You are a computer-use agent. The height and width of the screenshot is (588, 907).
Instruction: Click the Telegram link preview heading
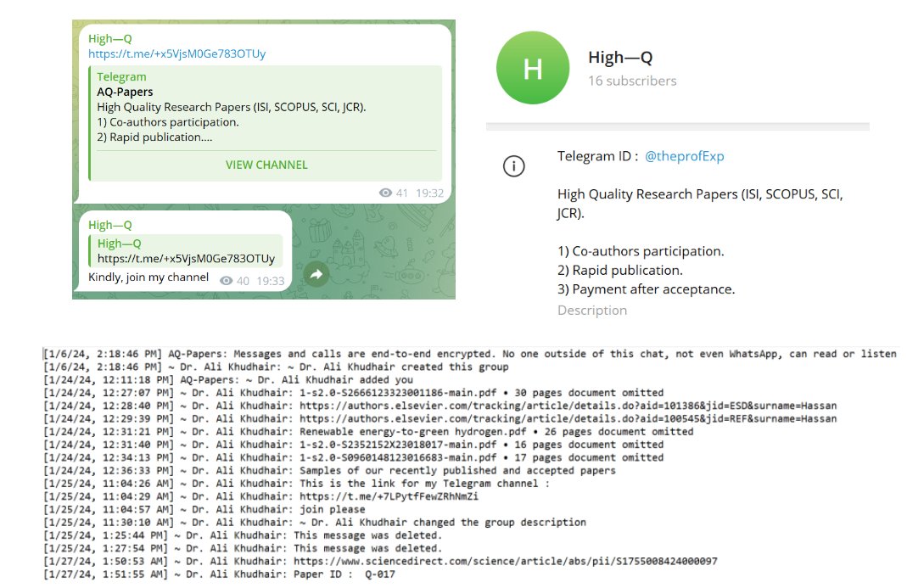point(121,77)
